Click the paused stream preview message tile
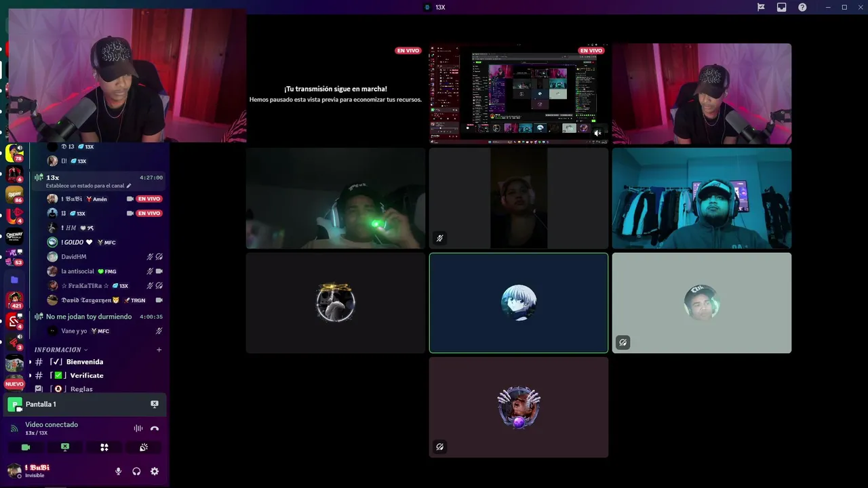Screen dimensions: 868x488 [x=336, y=94]
